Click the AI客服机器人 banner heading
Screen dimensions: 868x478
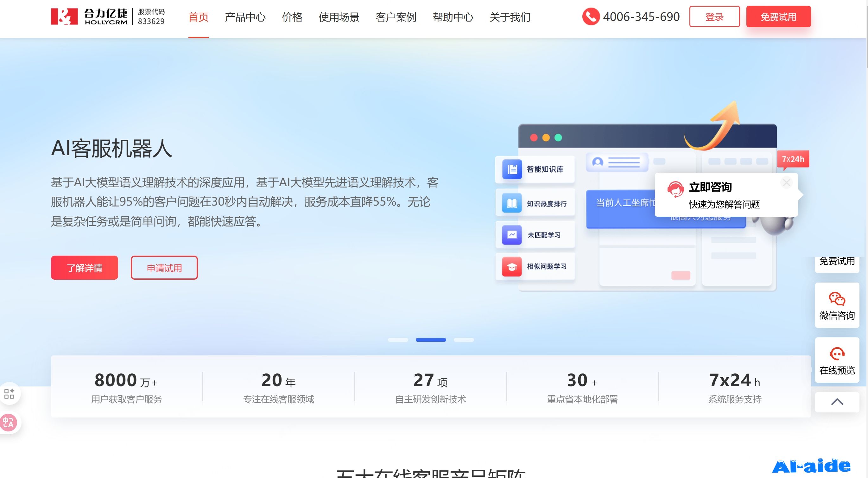pos(111,148)
